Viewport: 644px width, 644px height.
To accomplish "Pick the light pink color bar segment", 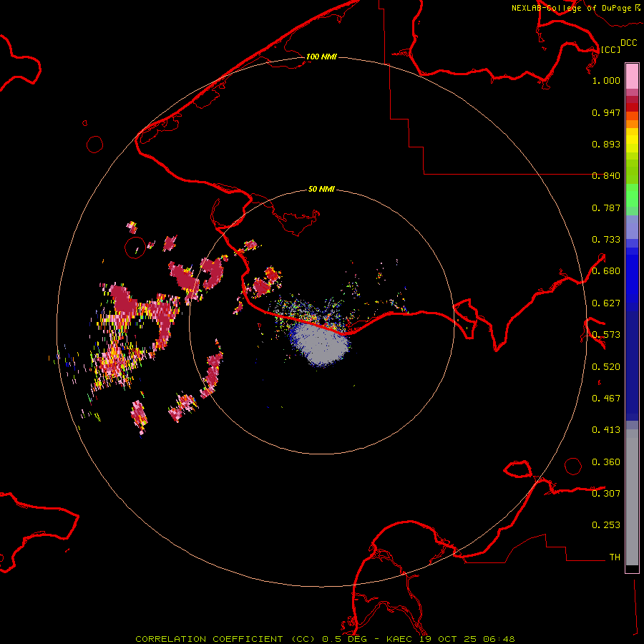I will (632, 77).
